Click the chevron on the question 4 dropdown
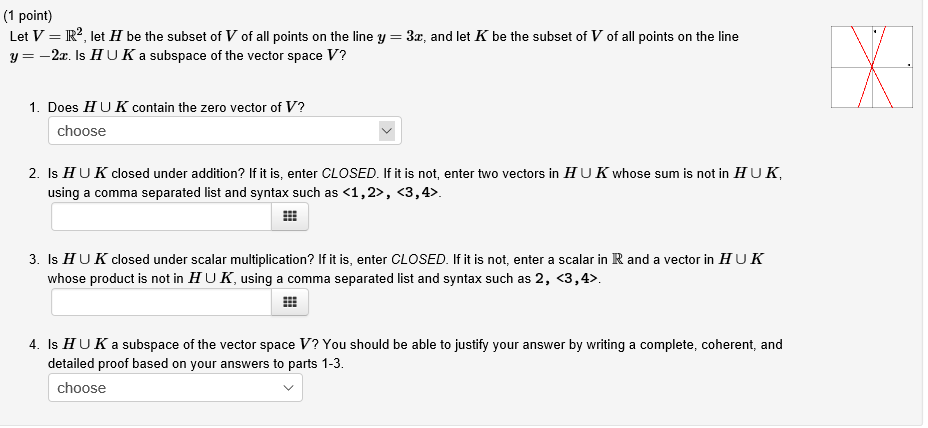This screenshot has height=428, width=928. [288, 388]
